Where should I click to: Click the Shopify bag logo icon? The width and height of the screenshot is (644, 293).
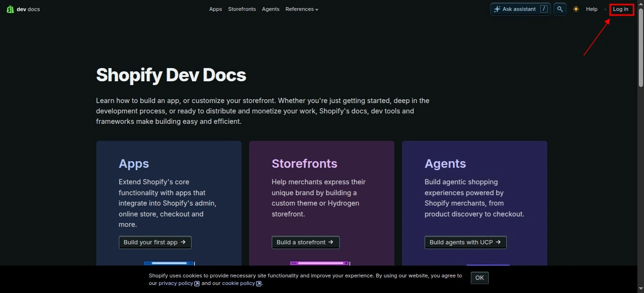click(10, 9)
